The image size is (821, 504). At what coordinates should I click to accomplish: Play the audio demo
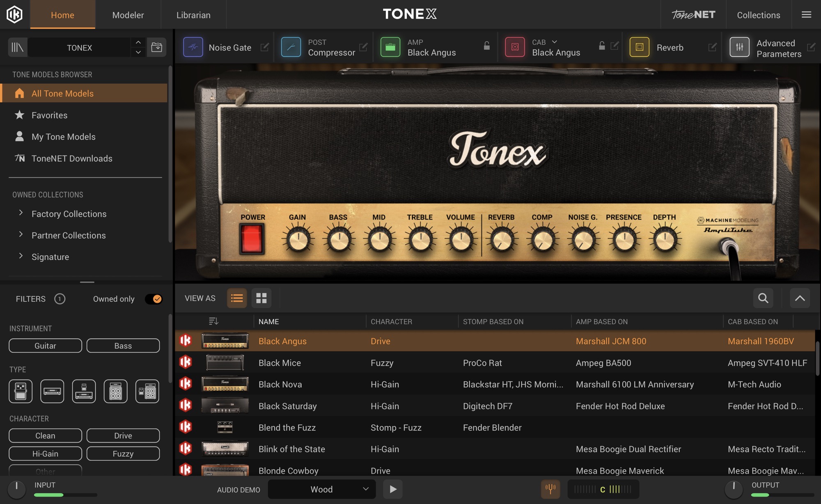[393, 489]
